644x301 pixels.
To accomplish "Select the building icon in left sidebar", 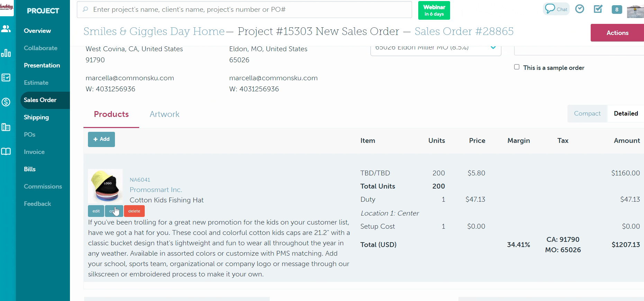I will 6,127.
